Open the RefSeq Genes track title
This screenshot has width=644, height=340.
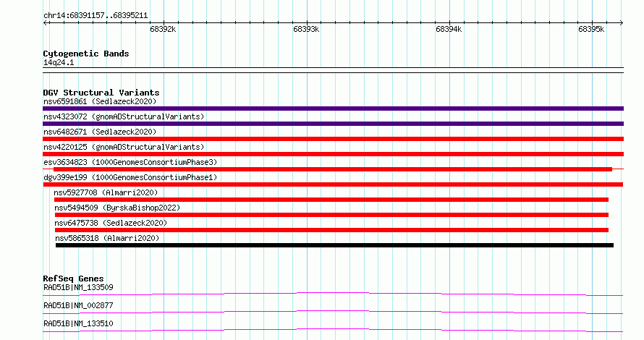pyautogui.click(x=73, y=279)
